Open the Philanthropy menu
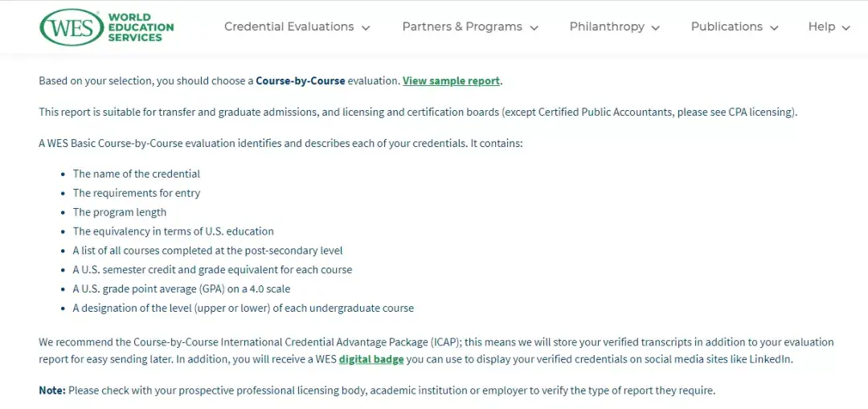 pyautogui.click(x=607, y=27)
